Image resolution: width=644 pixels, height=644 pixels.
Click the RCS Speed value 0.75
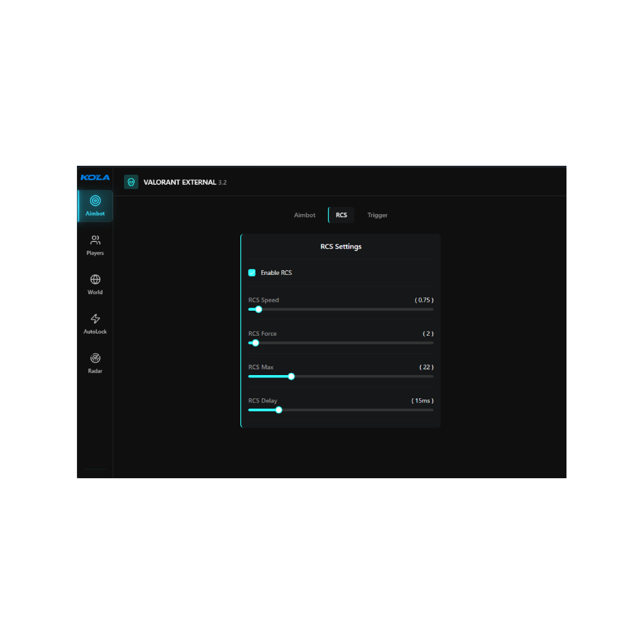[424, 300]
